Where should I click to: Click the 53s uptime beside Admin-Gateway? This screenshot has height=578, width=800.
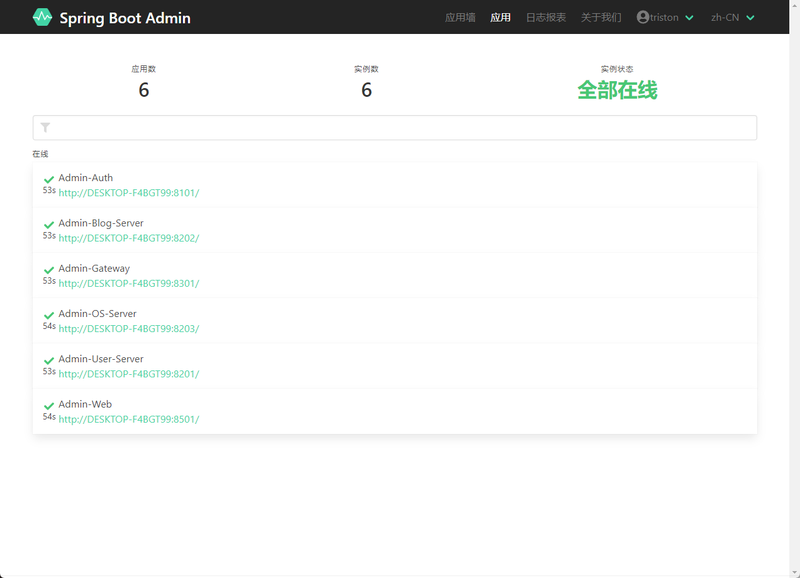tap(49, 281)
